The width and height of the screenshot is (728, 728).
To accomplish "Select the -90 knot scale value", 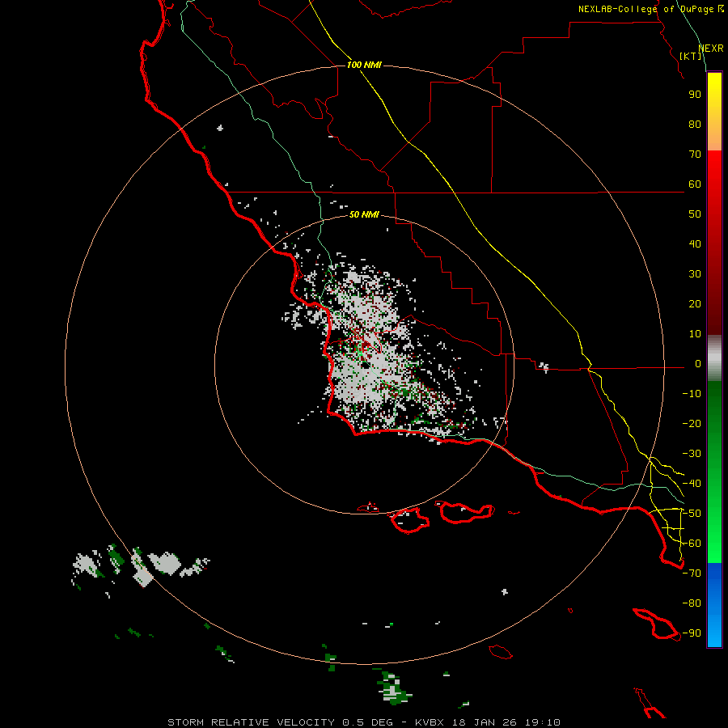I will pyautogui.click(x=692, y=633).
